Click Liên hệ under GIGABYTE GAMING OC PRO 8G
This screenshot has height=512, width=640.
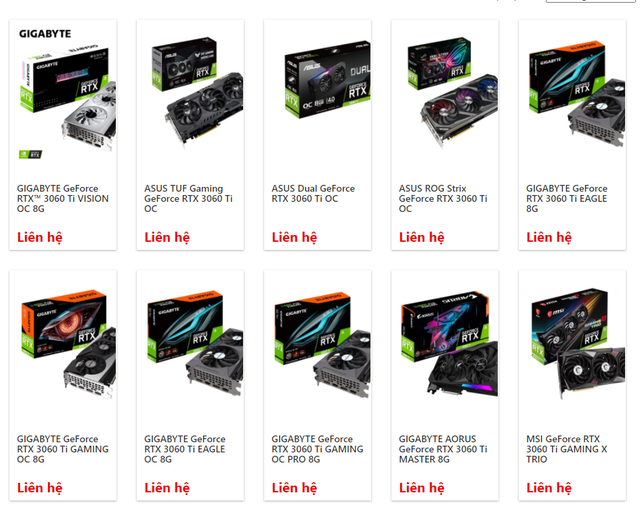[294, 488]
